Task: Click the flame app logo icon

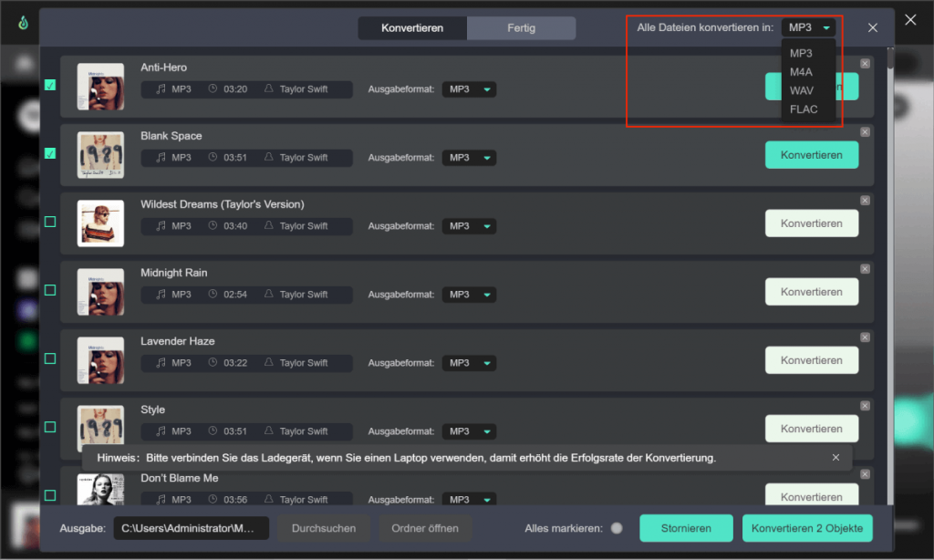Action: (23, 23)
